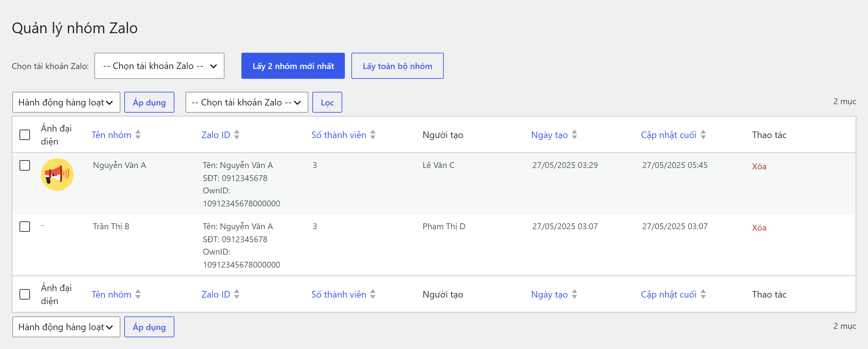This screenshot has width=868, height=349.
Task: Click 'Người tạo' column header text
Action: click(x=443, y=135)
